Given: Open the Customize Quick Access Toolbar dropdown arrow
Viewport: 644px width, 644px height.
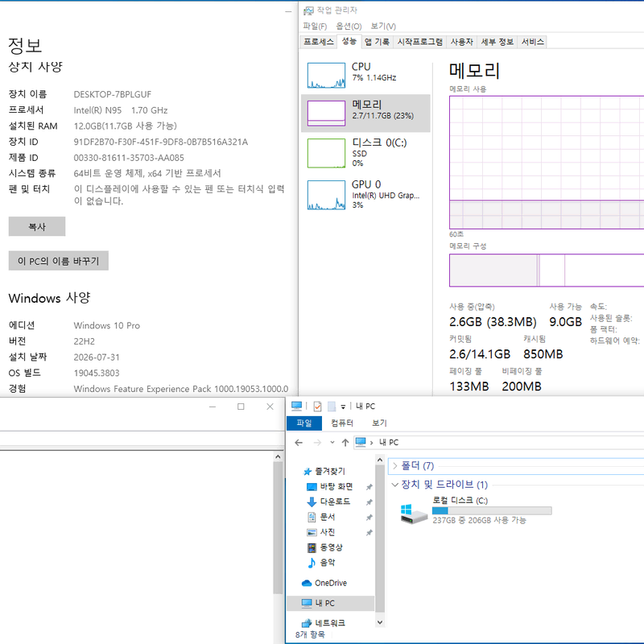Looking at the screenshot, I should tap(343, 407).
